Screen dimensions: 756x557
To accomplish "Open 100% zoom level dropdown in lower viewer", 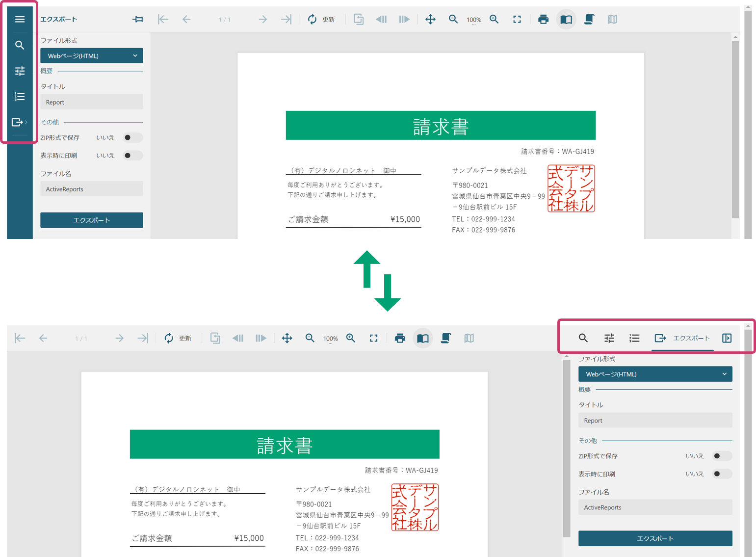I will (331, 339).
